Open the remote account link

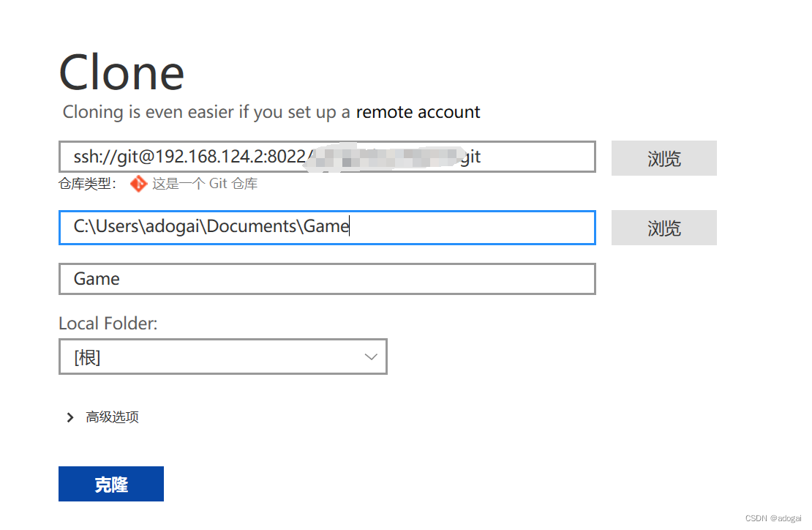pos(418,113)
